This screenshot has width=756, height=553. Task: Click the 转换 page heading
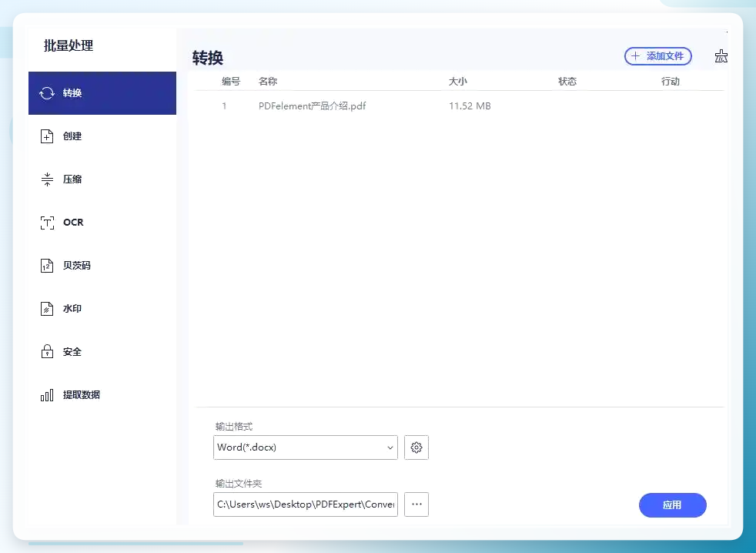tap(208, 58)
